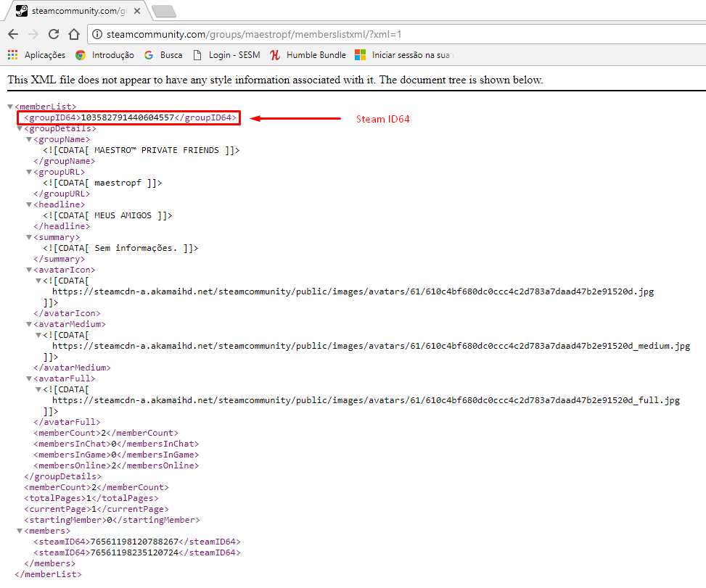Open the Microsoft Iniciar sessão bookmark icon
Viewport: 706px width, 588px height.
coord(360,55)
